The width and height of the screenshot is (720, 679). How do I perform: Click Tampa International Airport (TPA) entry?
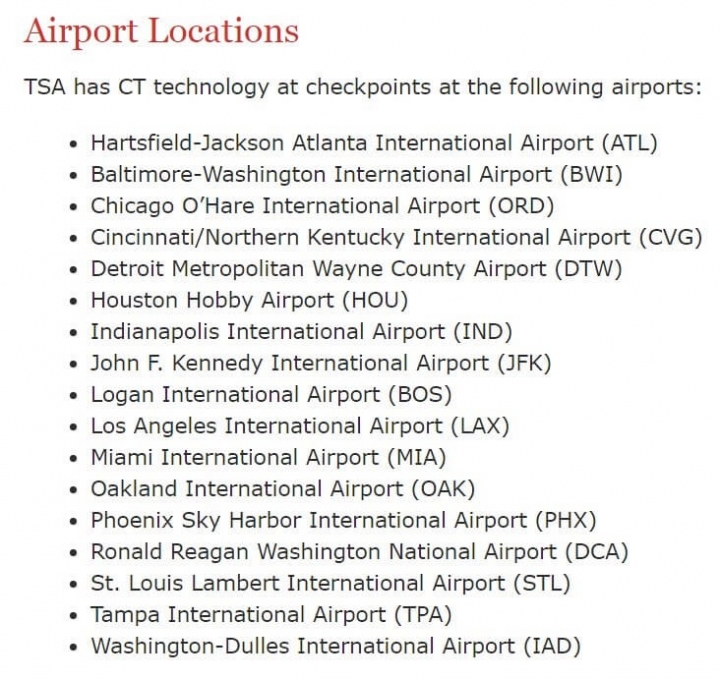tap(271, 615)
